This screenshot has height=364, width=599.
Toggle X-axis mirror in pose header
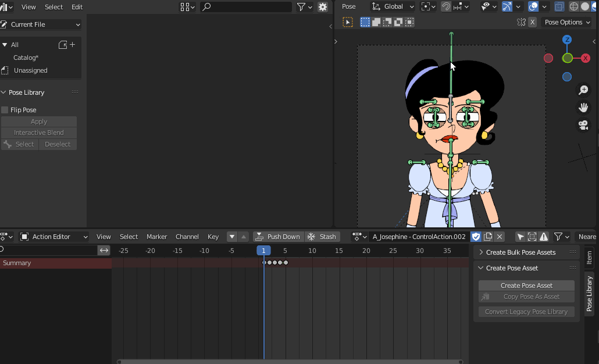click(532, 22)
